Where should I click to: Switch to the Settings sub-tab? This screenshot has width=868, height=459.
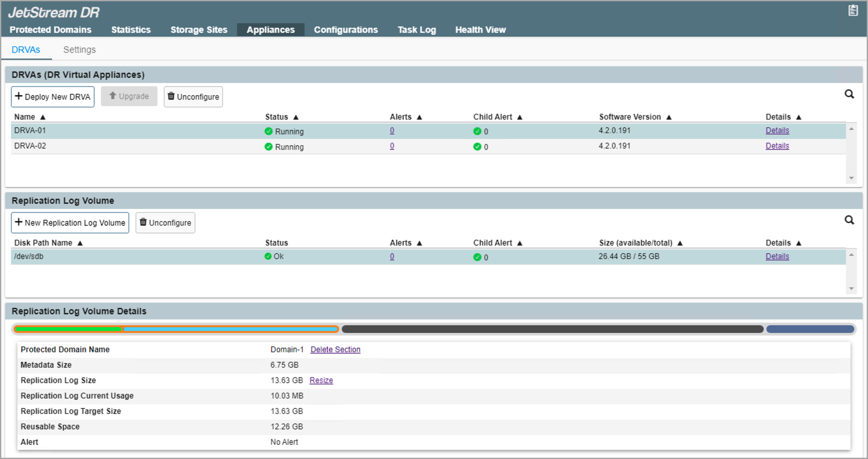point(79,50)
